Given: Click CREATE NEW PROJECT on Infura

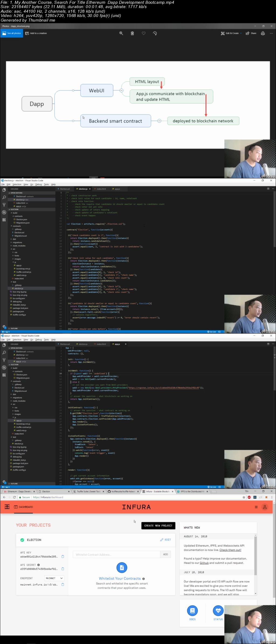Looking at the screenshot, I should point(158,526).
